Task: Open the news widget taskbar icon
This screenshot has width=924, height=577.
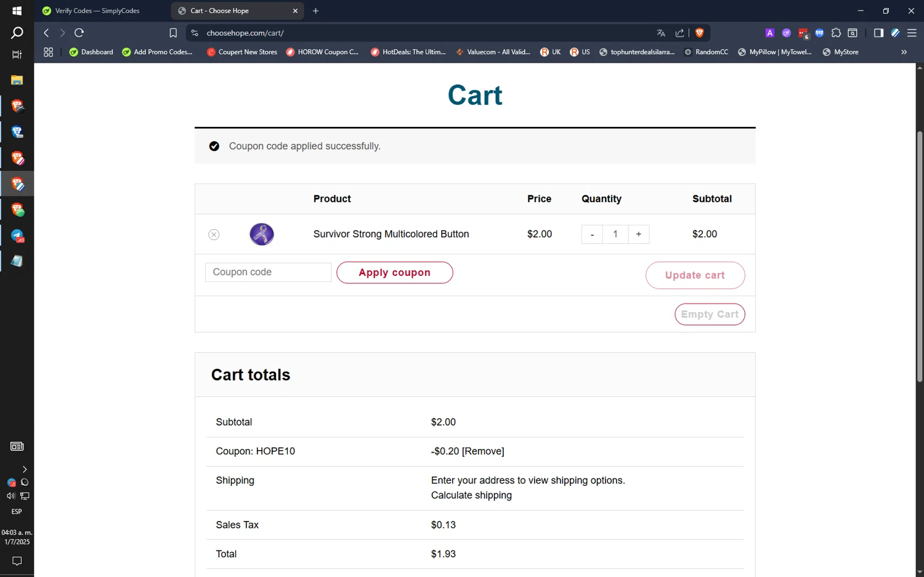Action: point(17,446)
